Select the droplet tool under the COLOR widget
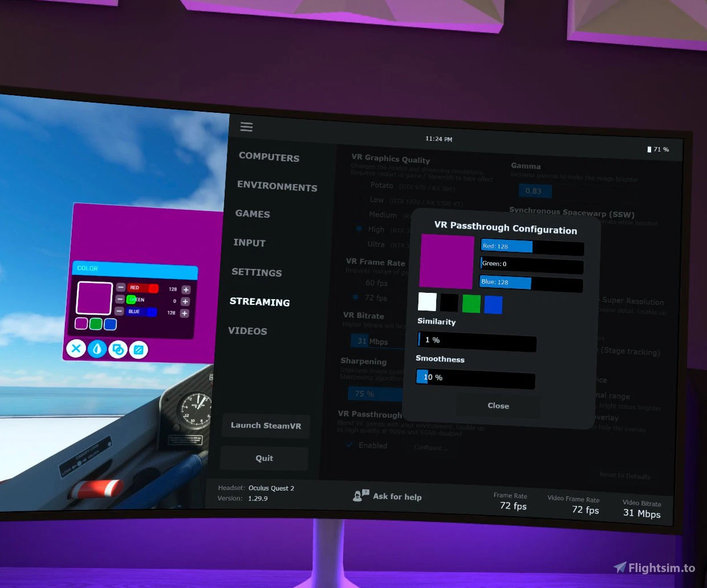This screenshot has width=707, height=588. 97,349
